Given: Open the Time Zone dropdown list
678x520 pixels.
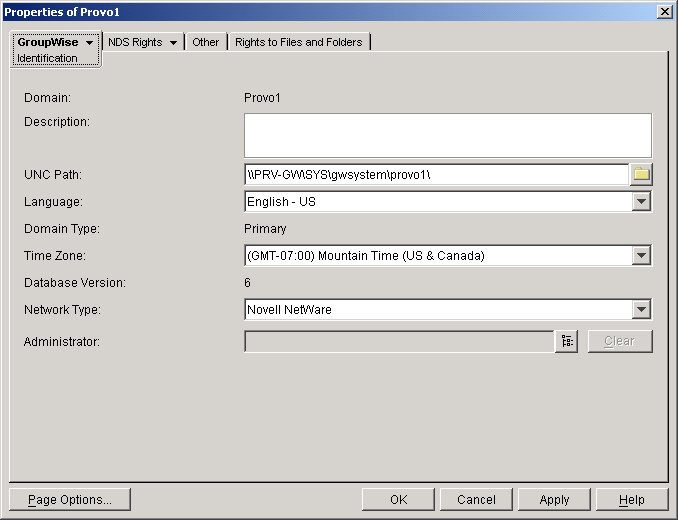Looking at the screenshot, I should click(x=641, y=255).
